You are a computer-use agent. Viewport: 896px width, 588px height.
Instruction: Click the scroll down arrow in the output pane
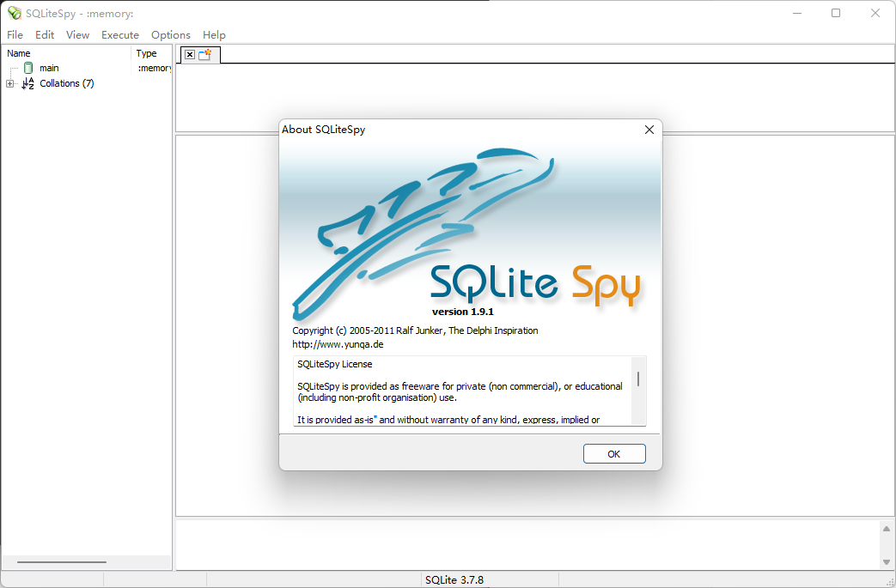click(x=887, y=562)
